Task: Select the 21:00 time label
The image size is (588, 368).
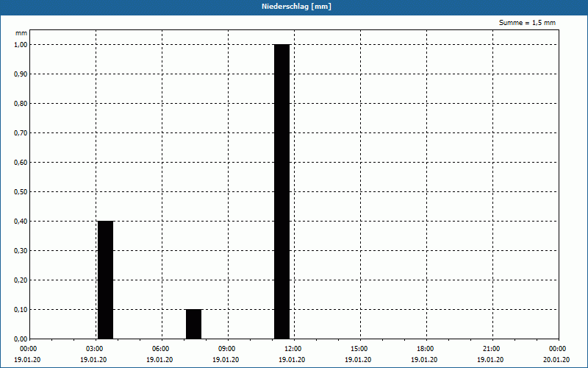Action: tap(492, 349)
